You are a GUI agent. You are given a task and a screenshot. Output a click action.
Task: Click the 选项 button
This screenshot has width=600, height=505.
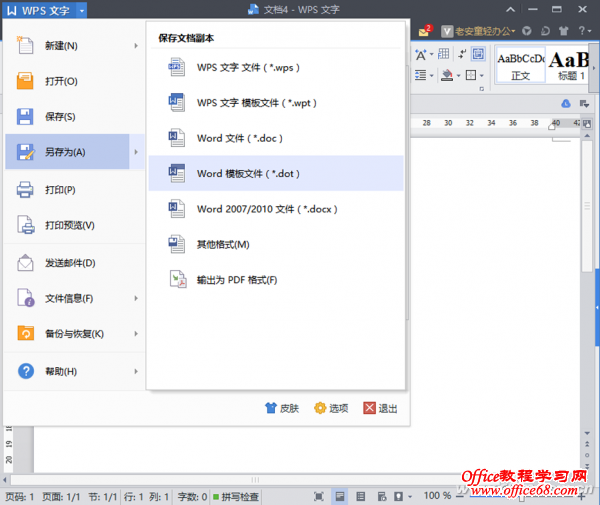click(331, 408)
